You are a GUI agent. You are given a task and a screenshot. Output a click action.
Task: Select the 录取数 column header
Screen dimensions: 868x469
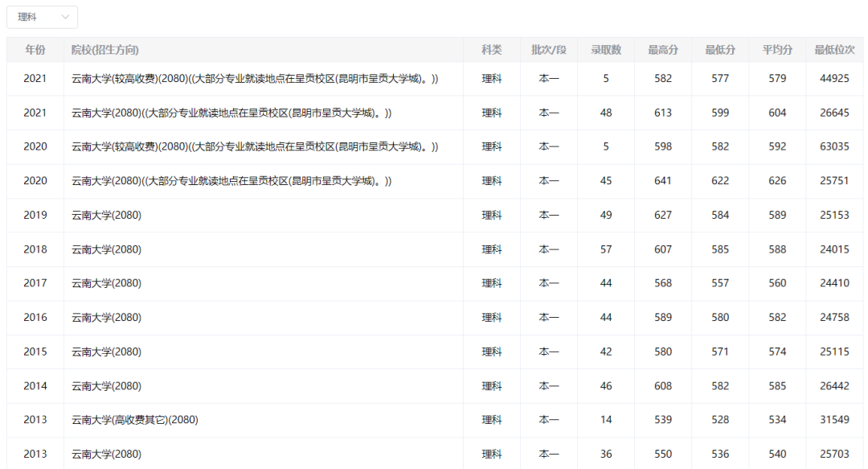606,50
